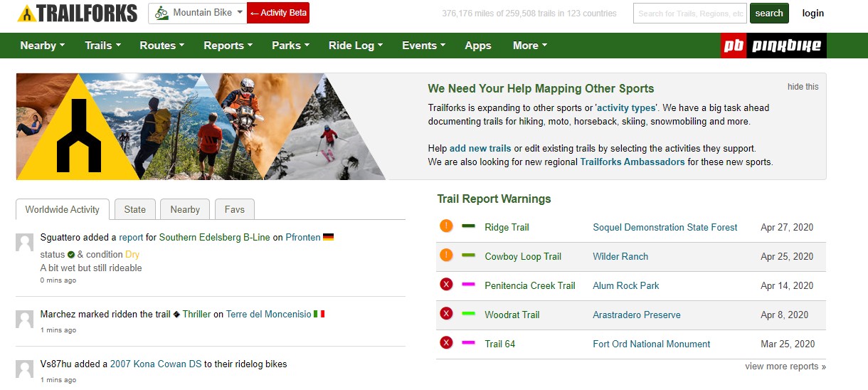
Task: Expand the Trails menu
Action: pyautogui.click(x=102, y=46)
